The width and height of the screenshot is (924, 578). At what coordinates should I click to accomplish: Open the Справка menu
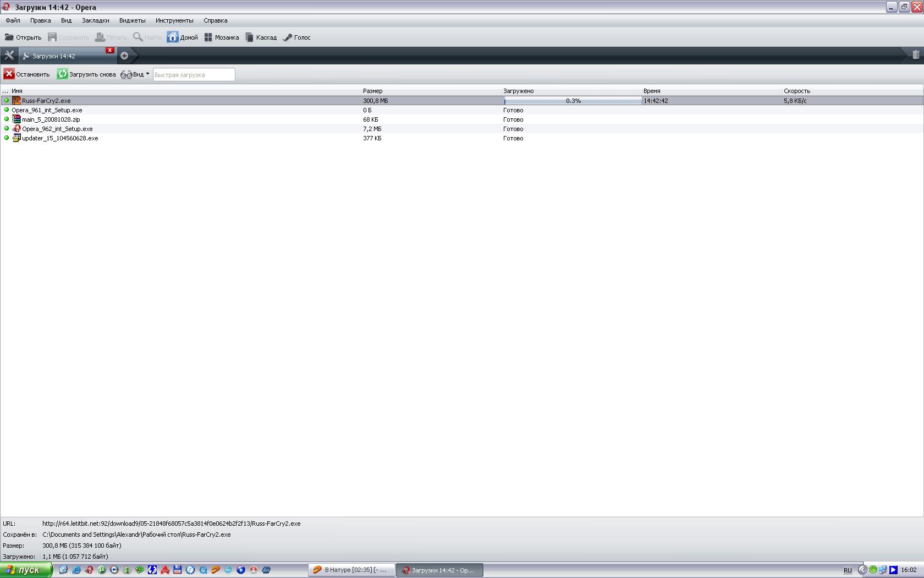coord(216,20)
